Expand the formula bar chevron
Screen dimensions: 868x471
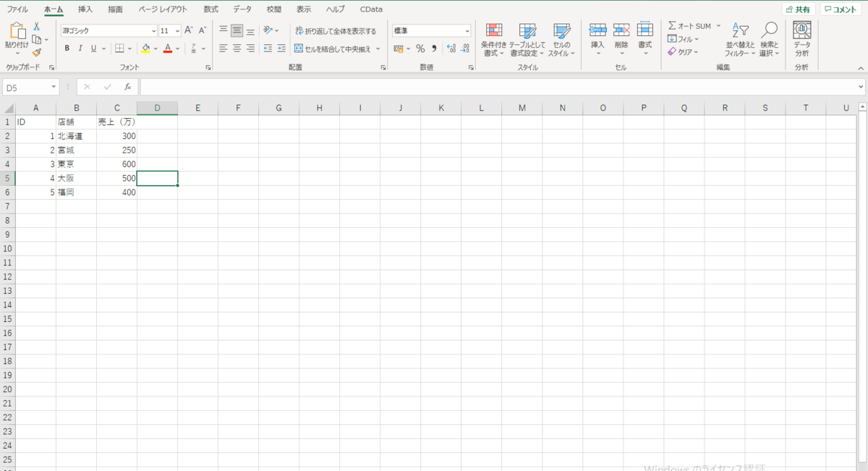861,87
